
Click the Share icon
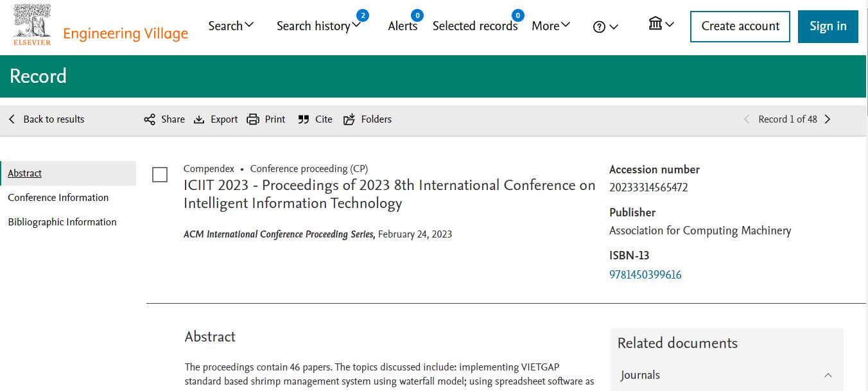(x=150, y=119)
